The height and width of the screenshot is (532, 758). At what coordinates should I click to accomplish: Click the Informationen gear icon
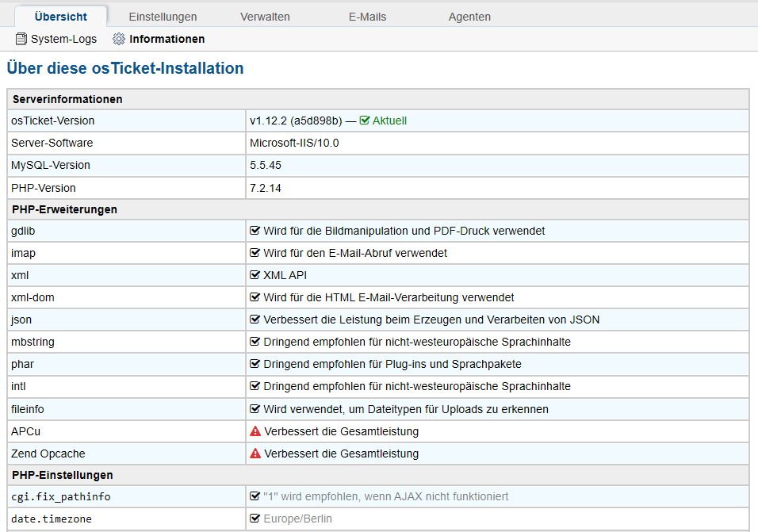(119, 39)
